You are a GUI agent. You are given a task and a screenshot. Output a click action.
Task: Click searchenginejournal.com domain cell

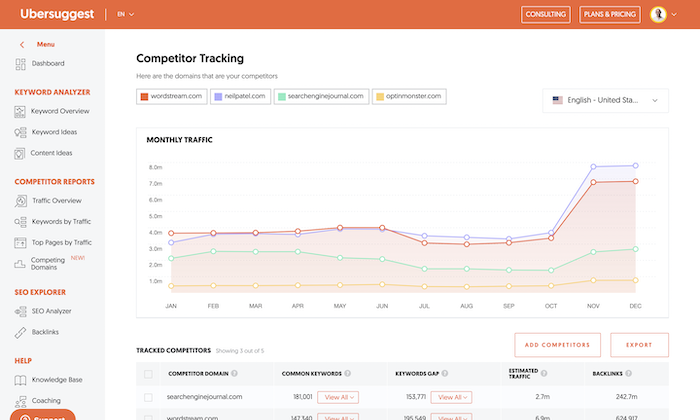tap(204, 397)
